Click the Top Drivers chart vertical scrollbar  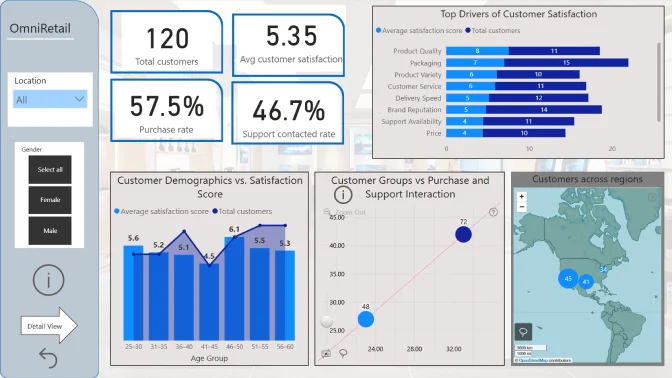pos(659,82)
